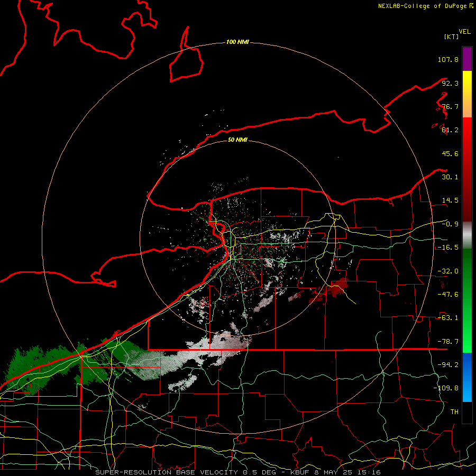
Task: Pick the blue segment of the color bar
Action: click(x=467, y=377)
